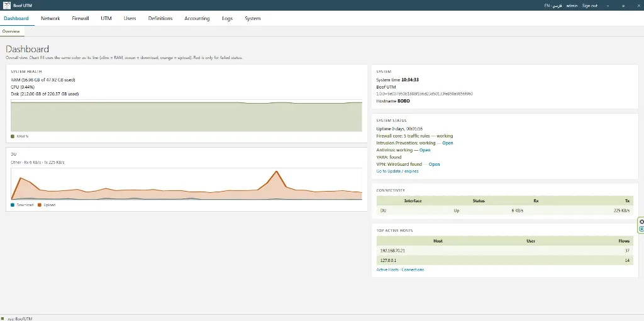The width and height of the screenshot is (644, 321).
Task: Select the DU interface cell
Action: 383,210
